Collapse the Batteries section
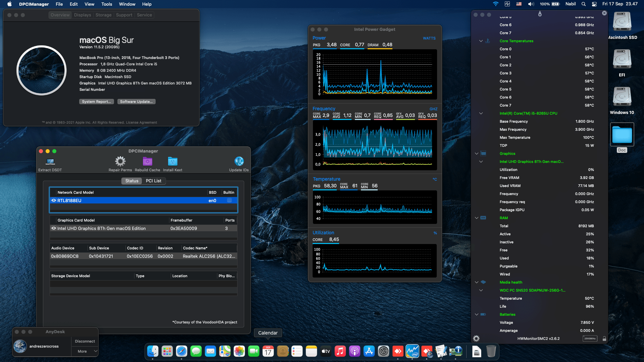Screen dimensions: 644x362 (x=476, y=314)
